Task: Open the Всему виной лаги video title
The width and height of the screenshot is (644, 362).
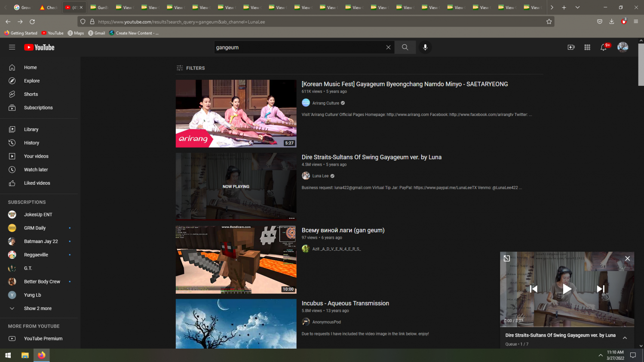Action: click(x=343, y=230)
